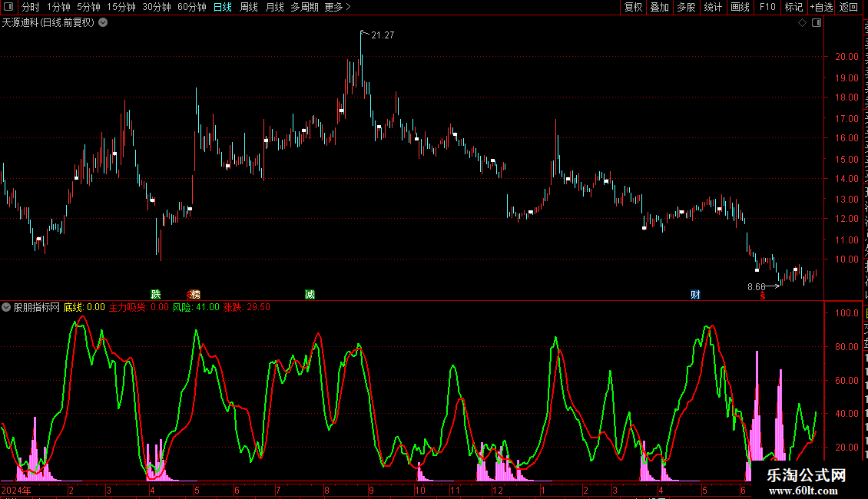
Task: Toggle the side panel icon in chart corner
Action: [x=817, y=23]
